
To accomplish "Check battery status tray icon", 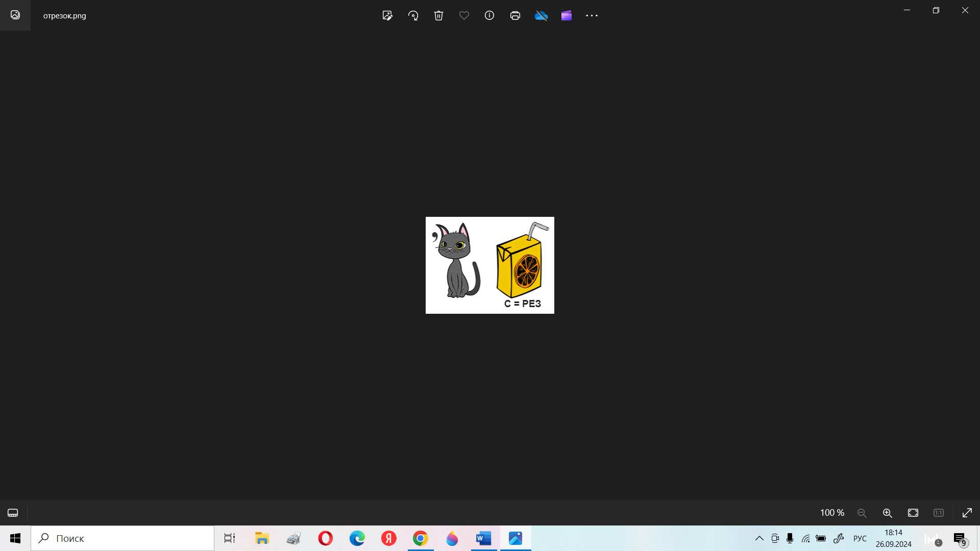I will point(821,538).
